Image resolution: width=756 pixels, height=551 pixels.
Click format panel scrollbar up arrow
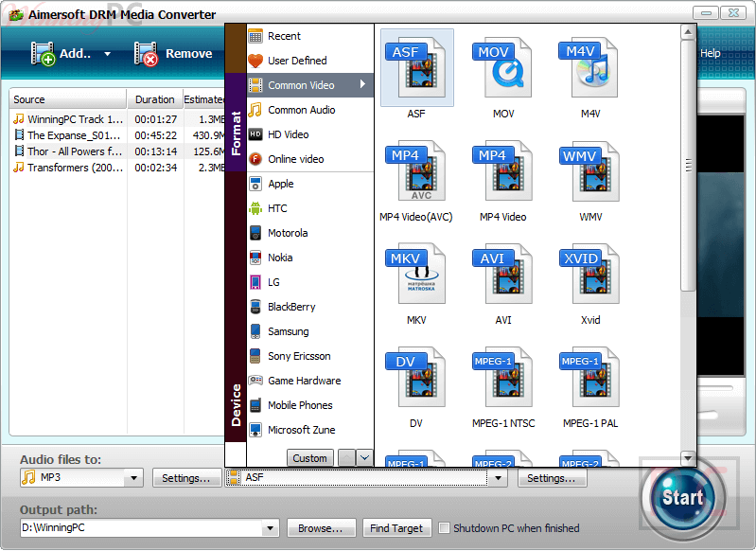tap(688, 32)
